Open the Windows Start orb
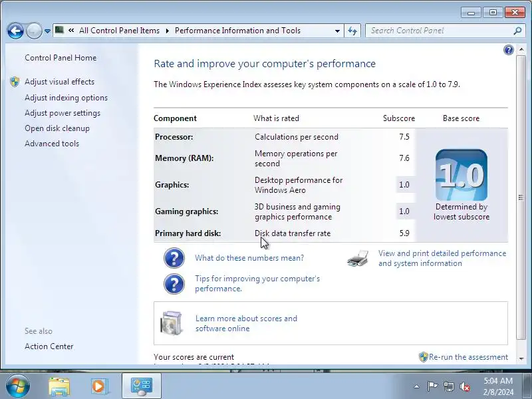The width and height of the screenshot is (532, 399). 17,386
